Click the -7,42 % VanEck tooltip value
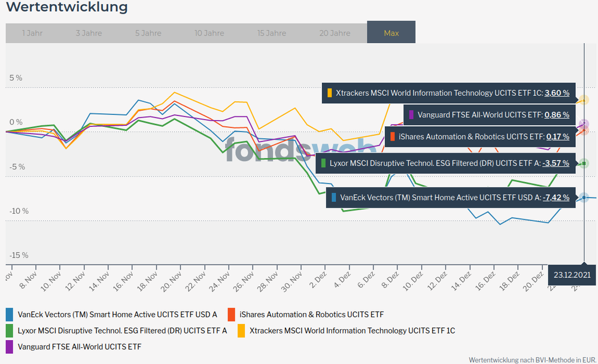This screenshot has height=364, width=598. click(555, 197)
